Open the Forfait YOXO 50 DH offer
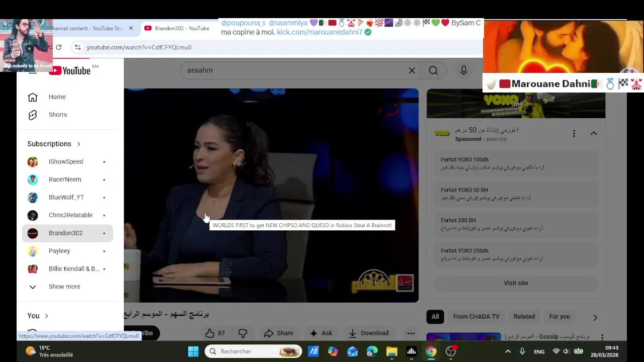644x362 pixels. point(516,194)
